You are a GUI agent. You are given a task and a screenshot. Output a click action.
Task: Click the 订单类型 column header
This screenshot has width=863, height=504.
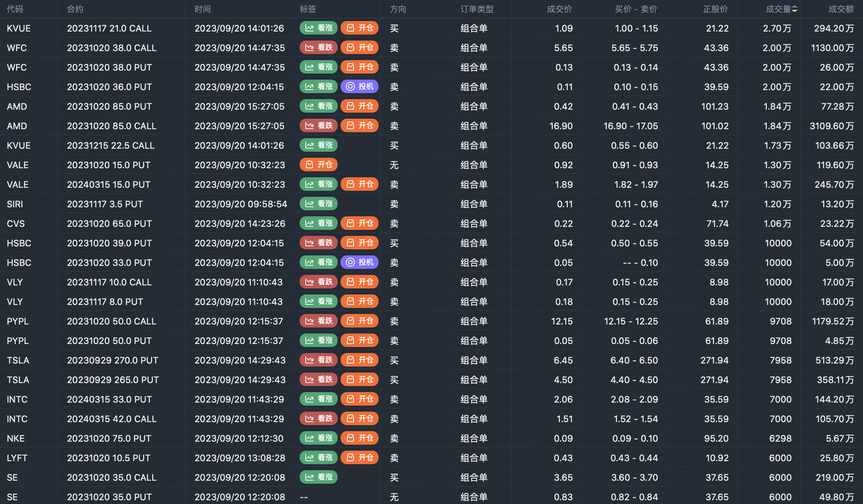(x=477, y=9)
